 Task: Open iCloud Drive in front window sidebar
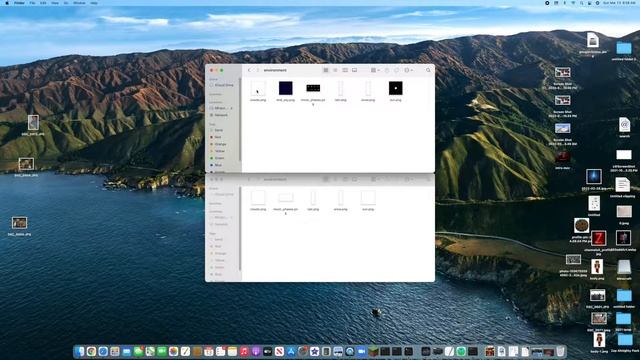click(222, 85)
